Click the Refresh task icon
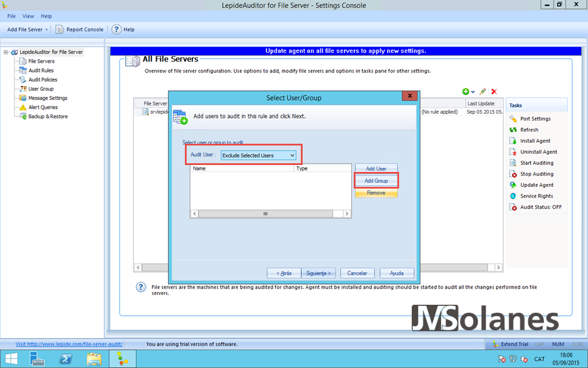 (513, 129)
